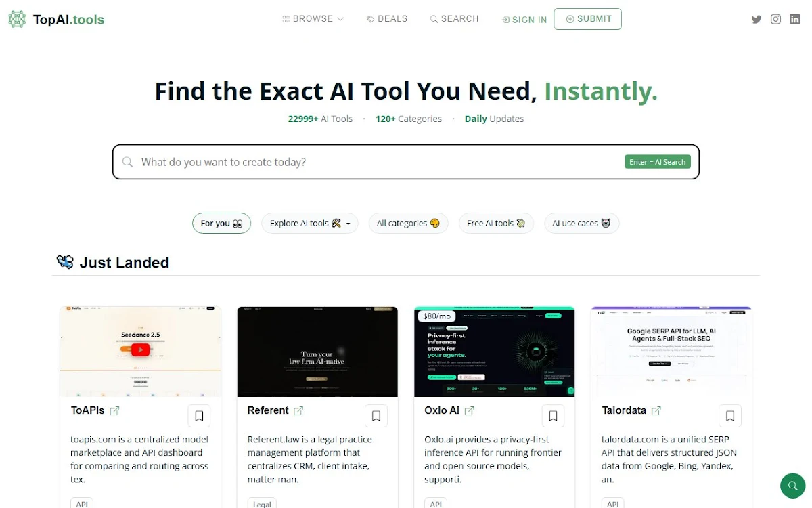Viewport: 812px width, 508px height.
Task: Open ToAPIs external link icon
Action: 114,410
